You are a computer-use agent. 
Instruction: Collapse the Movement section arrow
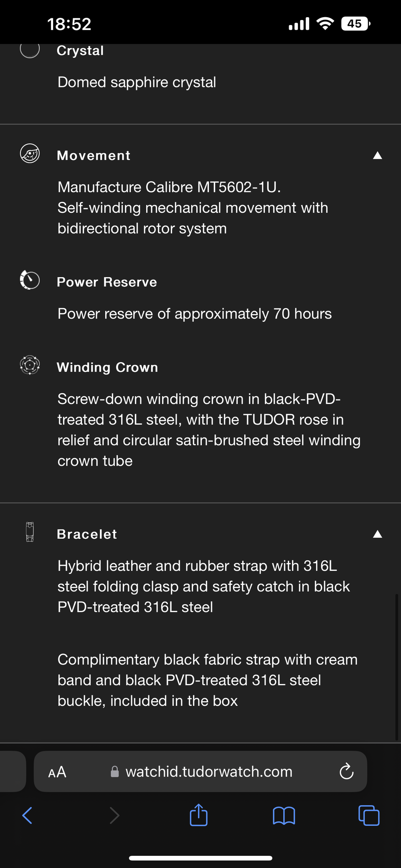[377, 155]
